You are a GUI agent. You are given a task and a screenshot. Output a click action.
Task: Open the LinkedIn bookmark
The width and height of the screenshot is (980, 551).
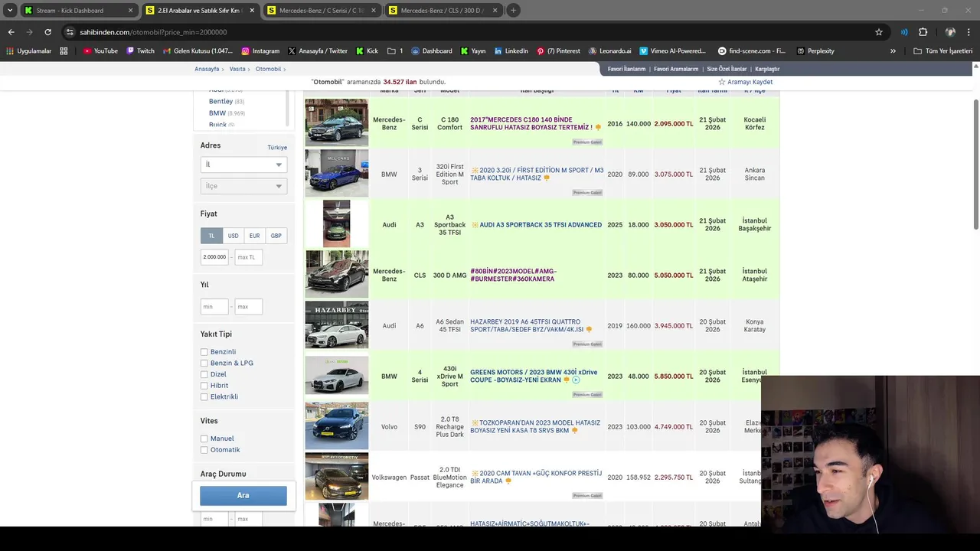(x=511, y=51)
